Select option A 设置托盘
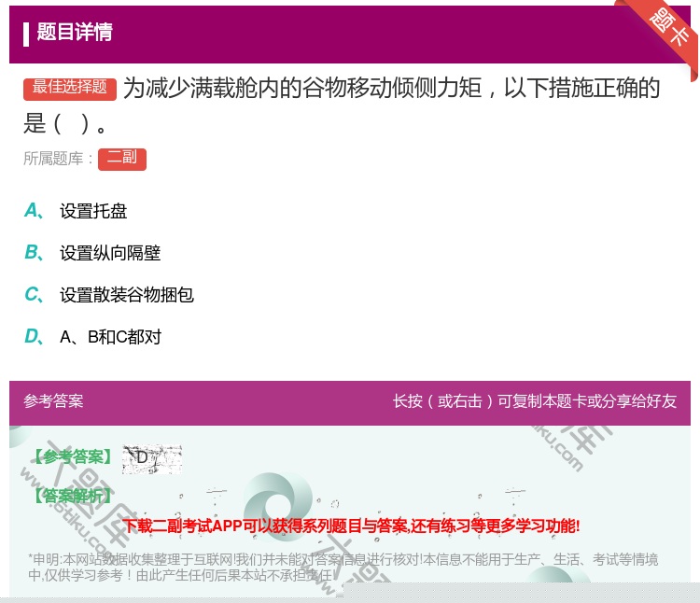This screenshot has height=603, width=700. [x=76, y=211]
